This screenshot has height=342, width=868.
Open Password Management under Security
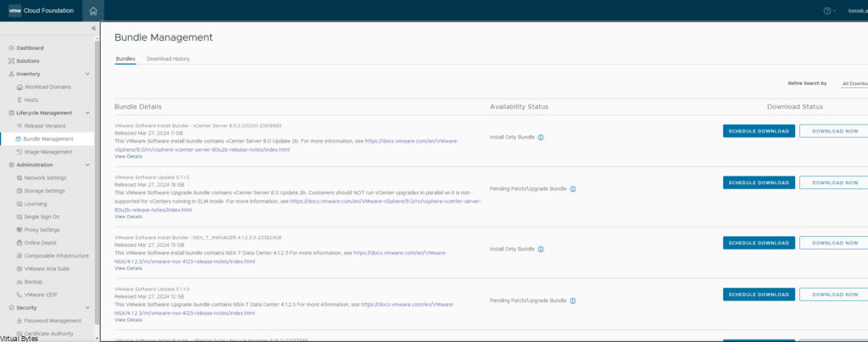click(x=53, y=321)
